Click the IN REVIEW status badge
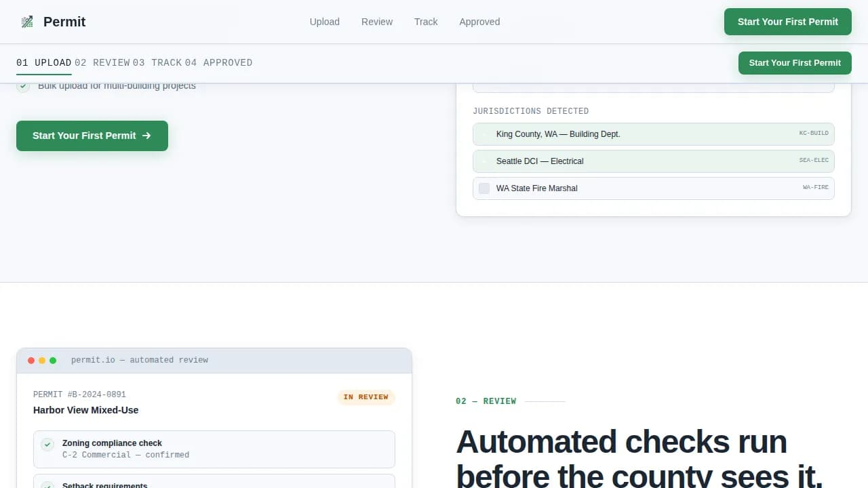Viewport: 868px width, 488px height. pyautogui.click(x=366, y=397)
